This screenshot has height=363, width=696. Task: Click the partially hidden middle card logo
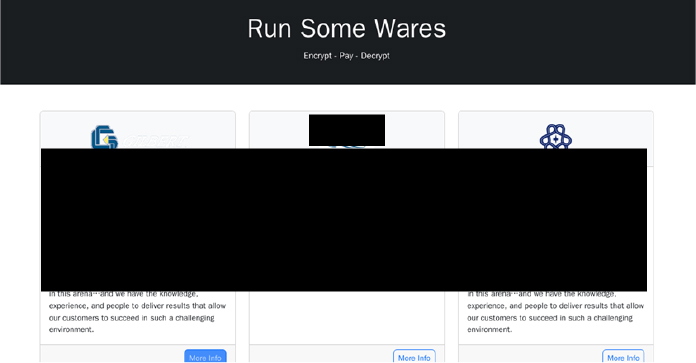tap(347, 146)
